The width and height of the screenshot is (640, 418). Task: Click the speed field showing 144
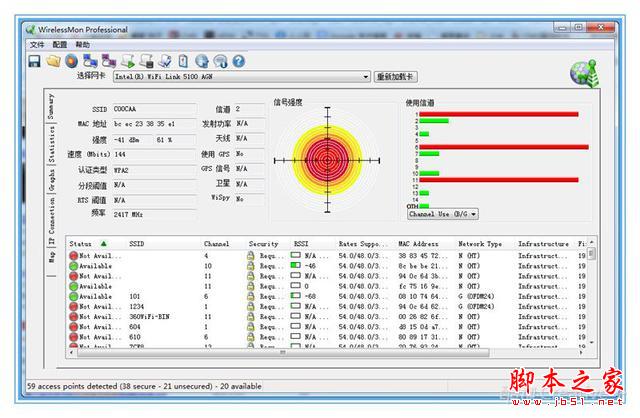[x=154, y=154]
